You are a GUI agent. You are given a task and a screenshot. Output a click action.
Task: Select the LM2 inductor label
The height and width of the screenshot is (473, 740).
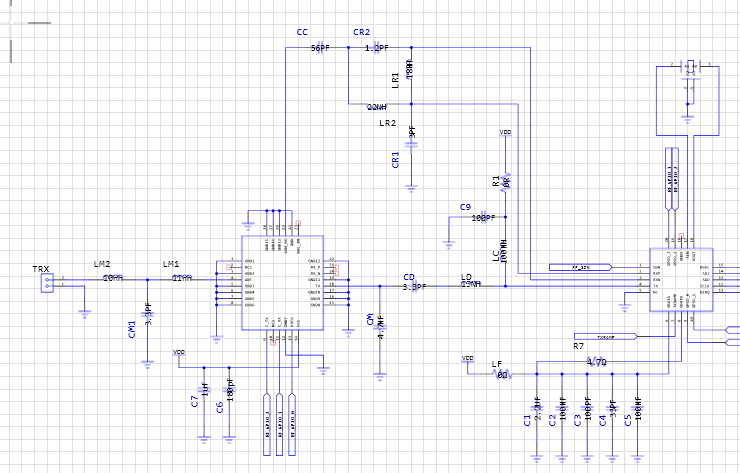point(102,264)
